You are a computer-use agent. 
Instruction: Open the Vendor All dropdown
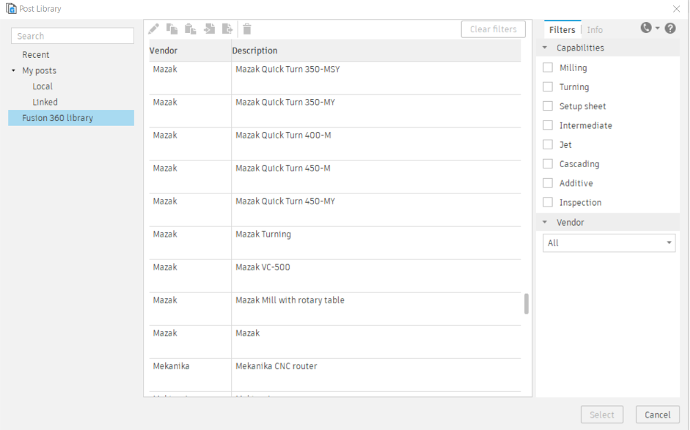click(x=609, y=243)
